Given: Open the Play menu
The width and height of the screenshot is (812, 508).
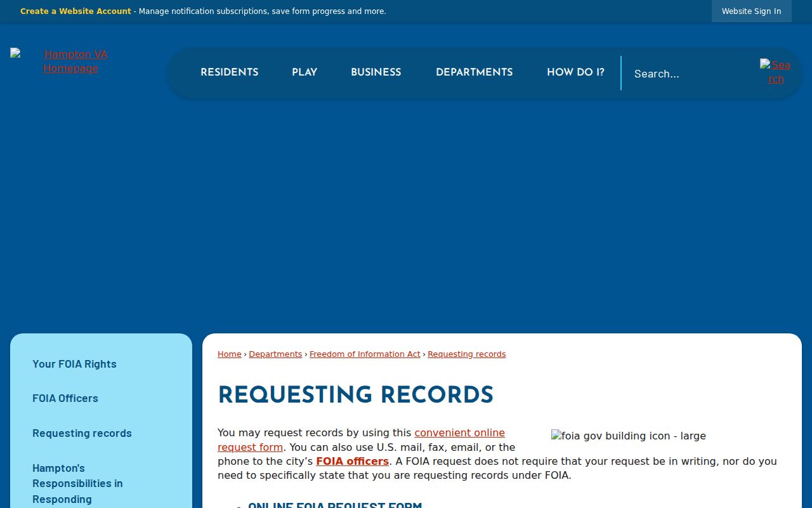Looking at the screenshot, I should 304,72.
